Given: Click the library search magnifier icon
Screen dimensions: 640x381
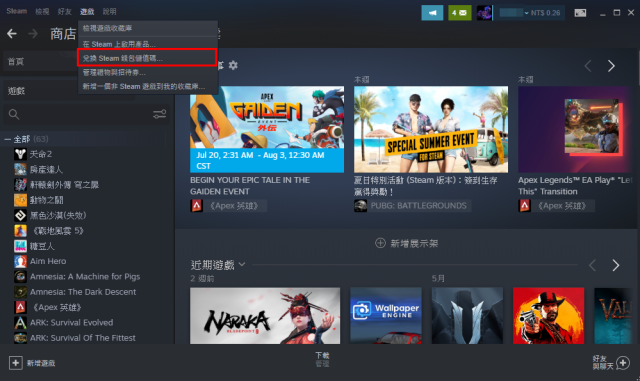Looking at the screenshot, I should 14,114.
